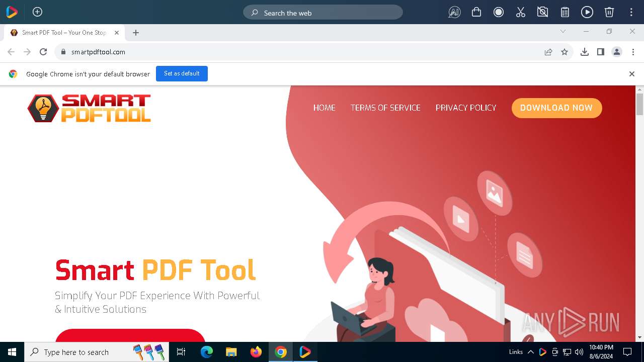The height and width of the screenshot is (362, 644).
Task: Toggle the side panel icon
Action: pyautogui.click(x=601, y=52)
